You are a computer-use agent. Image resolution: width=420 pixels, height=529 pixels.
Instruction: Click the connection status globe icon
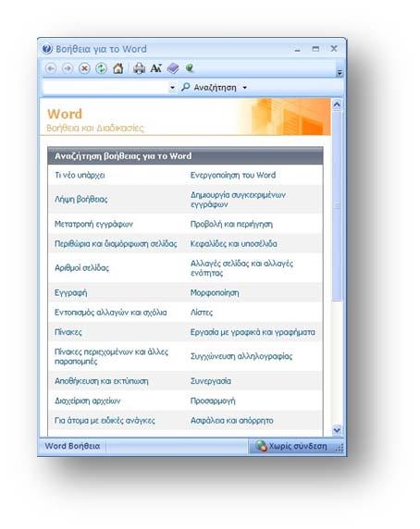click(x=261, y=447)
